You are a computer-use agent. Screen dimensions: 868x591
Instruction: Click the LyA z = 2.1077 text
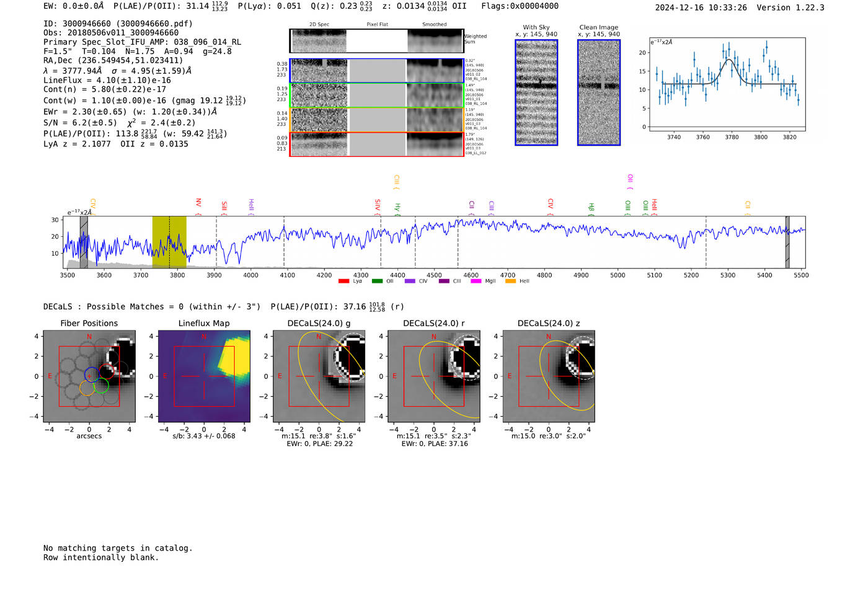(x=77, y=144)
